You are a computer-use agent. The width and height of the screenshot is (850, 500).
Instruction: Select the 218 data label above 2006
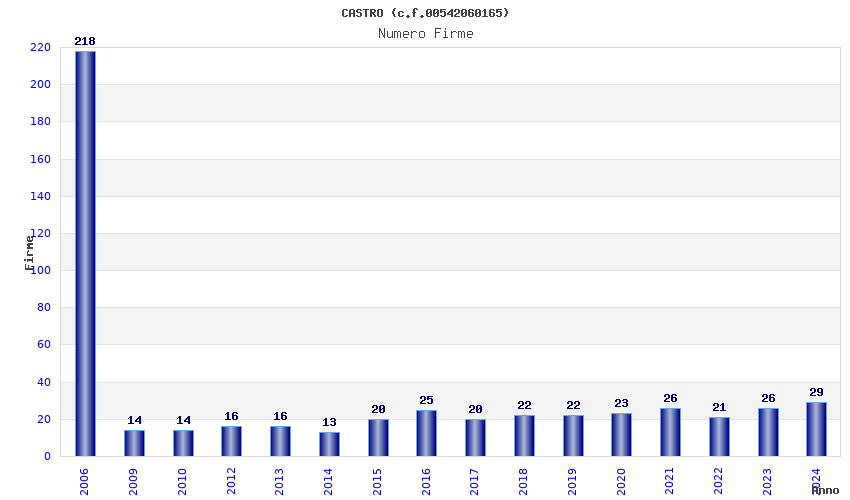click(85, 41)
